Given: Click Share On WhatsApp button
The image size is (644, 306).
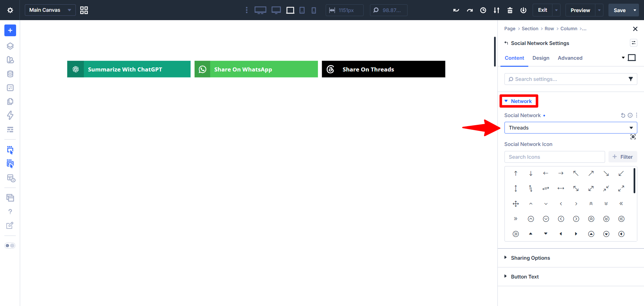Looking at the screenshot, I should [x=256, y=69].
